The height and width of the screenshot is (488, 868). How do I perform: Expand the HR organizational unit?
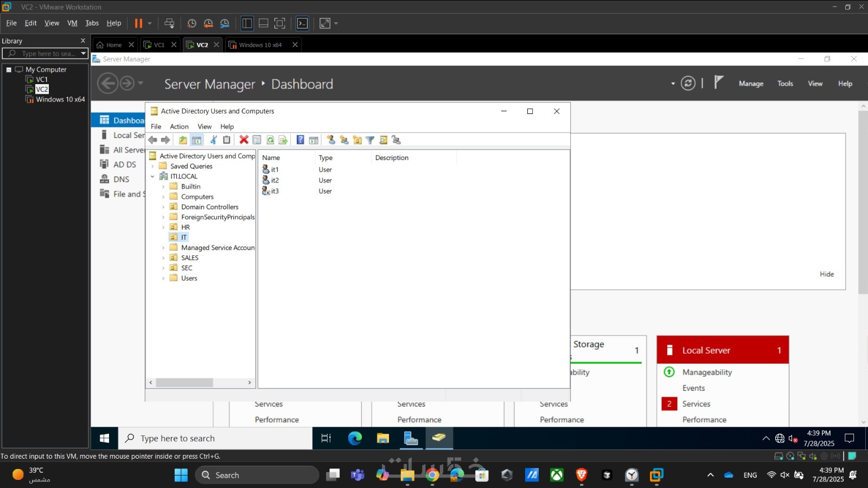pyautogui.click(x=163, y=227)
